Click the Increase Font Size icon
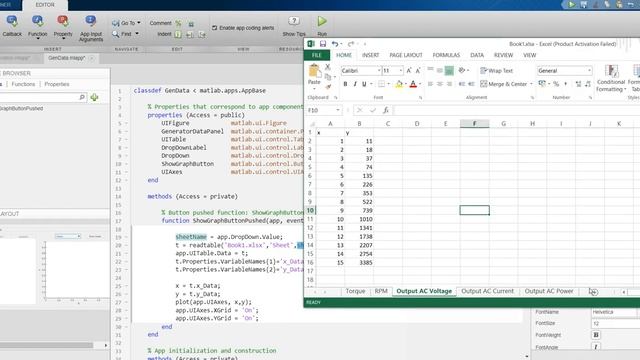The width and height of the screenshot is (640, 360). 409,71
